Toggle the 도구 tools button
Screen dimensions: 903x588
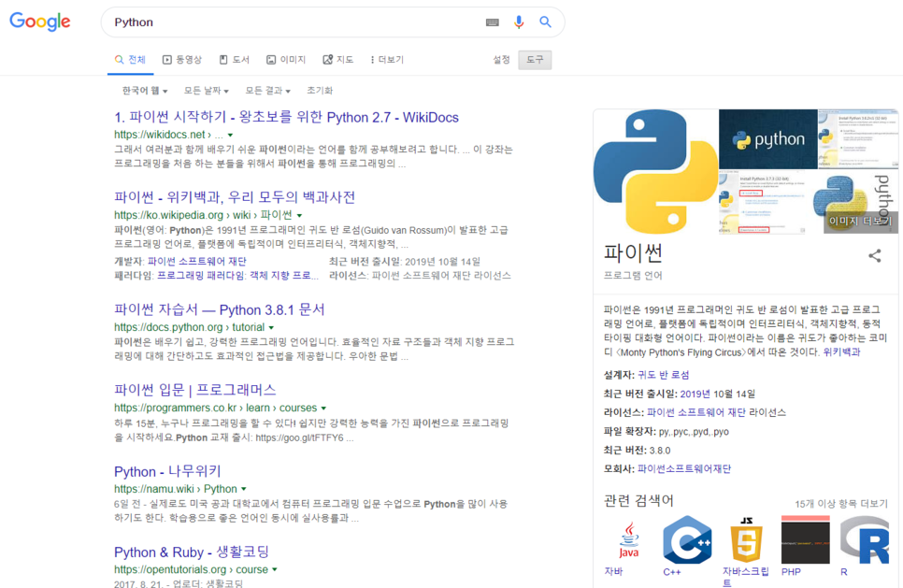[x=535, y=60]
